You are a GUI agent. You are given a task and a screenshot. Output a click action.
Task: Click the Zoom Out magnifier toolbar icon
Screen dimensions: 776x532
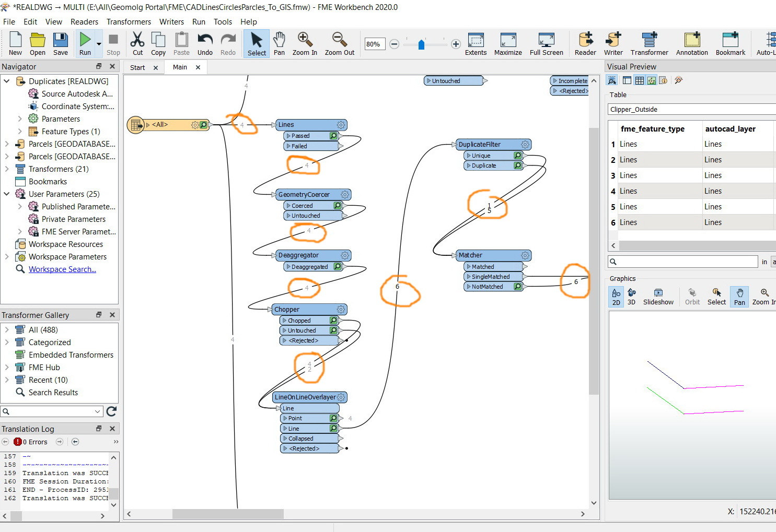340,44
